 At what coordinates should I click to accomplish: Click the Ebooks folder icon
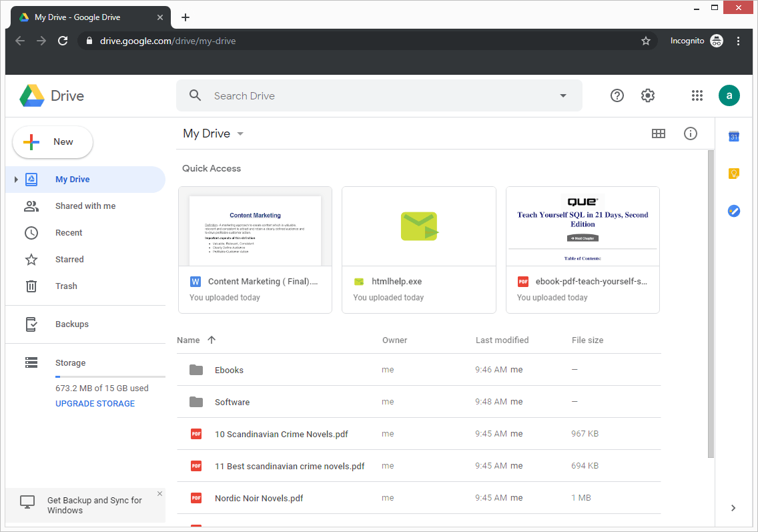tap(196, 370)
